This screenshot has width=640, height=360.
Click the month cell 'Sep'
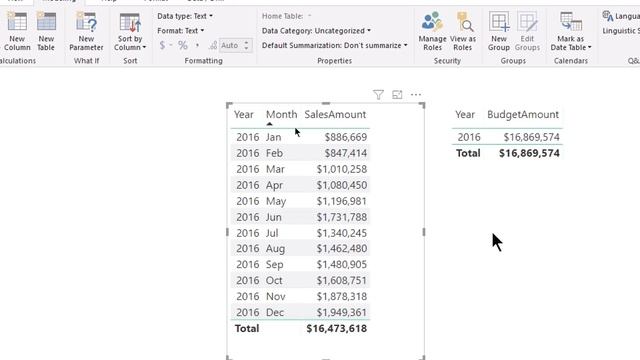pyautogui.click(x=274, y=264)
